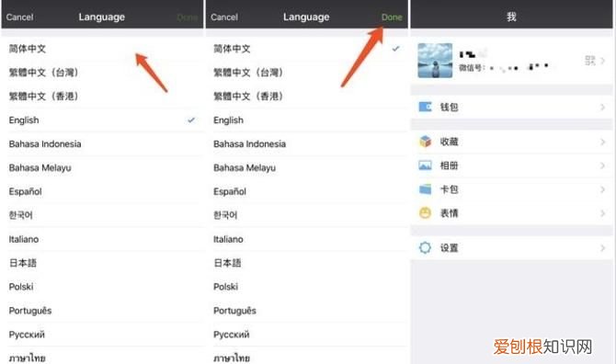The width and height of the screenshot is (616, 364).
Task: Open the 钱包 wallet icon
Action: tap(425, 107)
